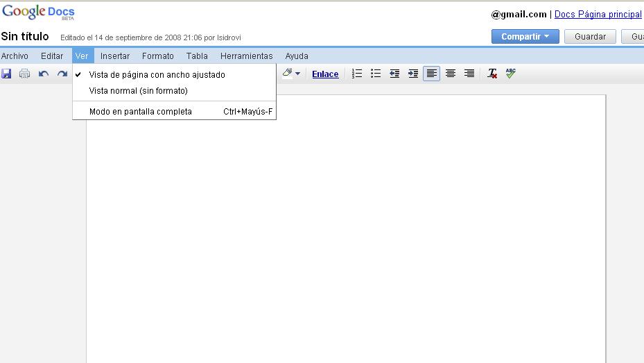Decrease indent with outdent icon

click(394, 74)
